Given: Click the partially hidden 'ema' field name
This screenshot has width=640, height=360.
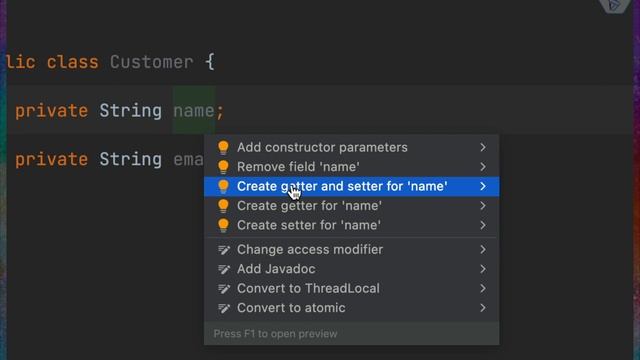Looking at the screenshot, I should point(189,160).
